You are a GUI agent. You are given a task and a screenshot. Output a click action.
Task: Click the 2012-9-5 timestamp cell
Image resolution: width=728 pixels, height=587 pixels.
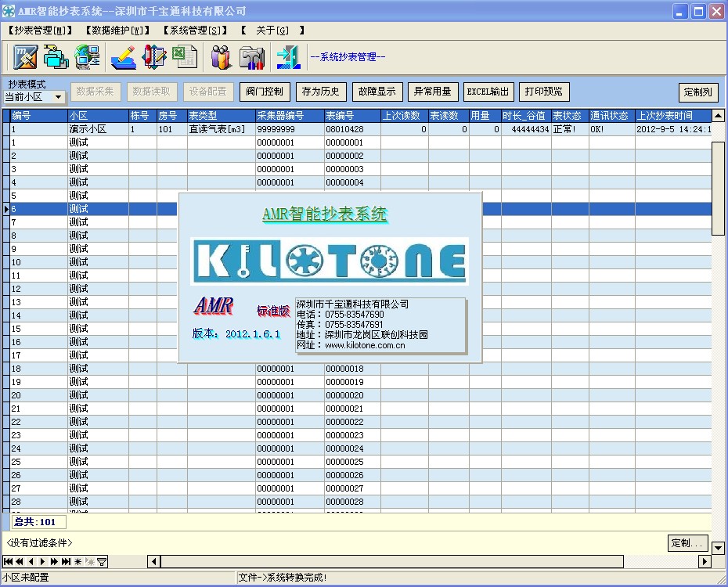[x=673, y=129]
